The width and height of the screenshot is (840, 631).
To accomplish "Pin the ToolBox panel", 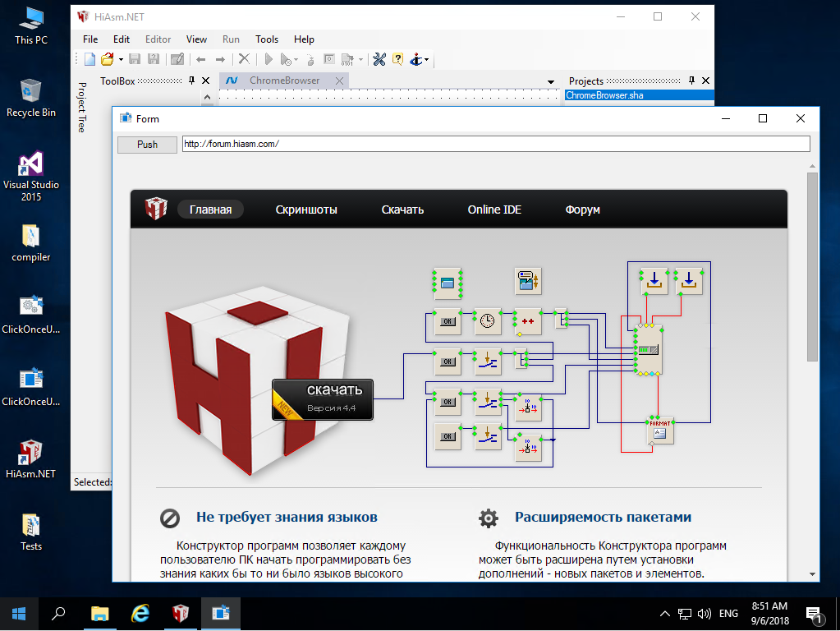I will pos(191,81).
